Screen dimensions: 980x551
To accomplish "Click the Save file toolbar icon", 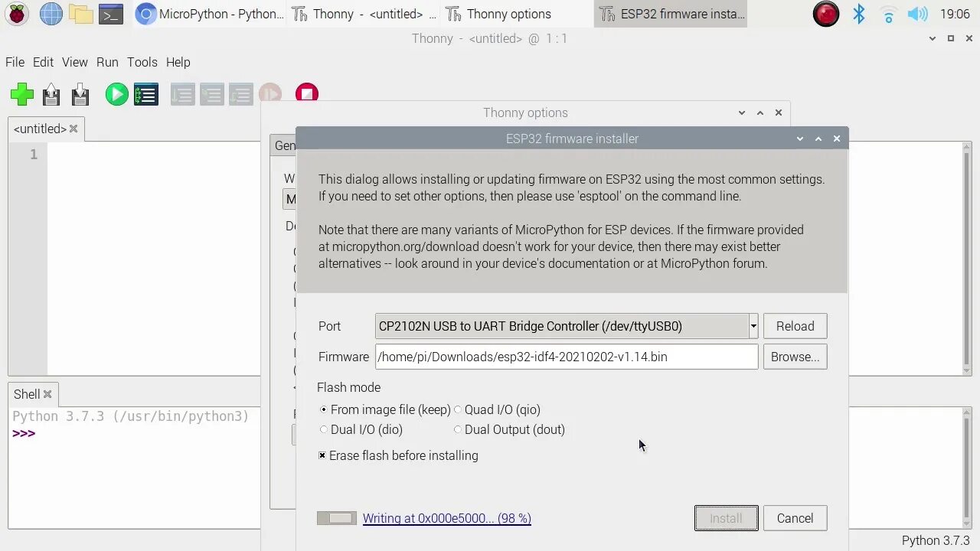I will (80, 94).
